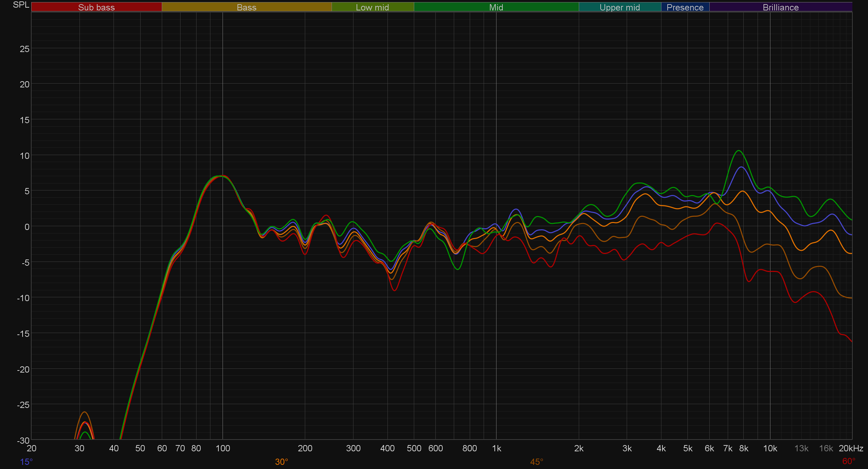Toggle the brown 45° trace legend

536,462
